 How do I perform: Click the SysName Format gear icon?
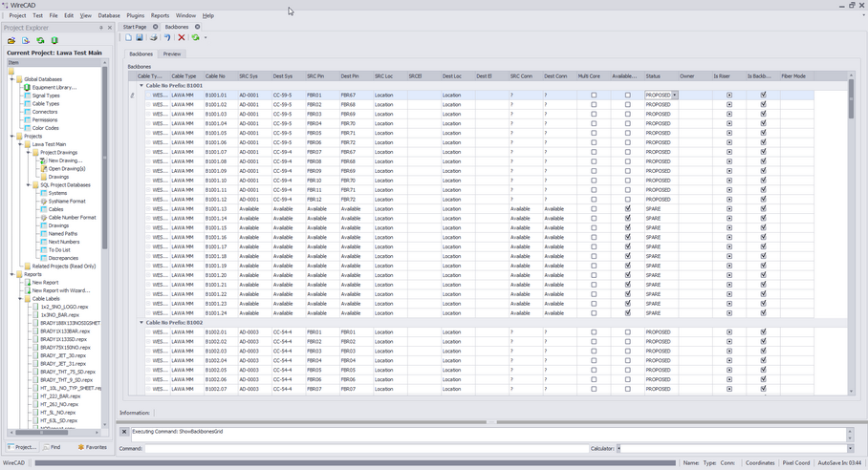43,202
